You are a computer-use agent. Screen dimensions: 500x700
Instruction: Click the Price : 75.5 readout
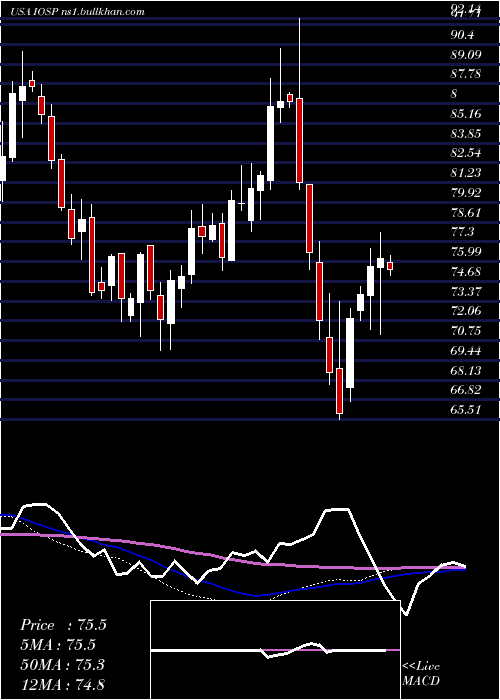63,625
